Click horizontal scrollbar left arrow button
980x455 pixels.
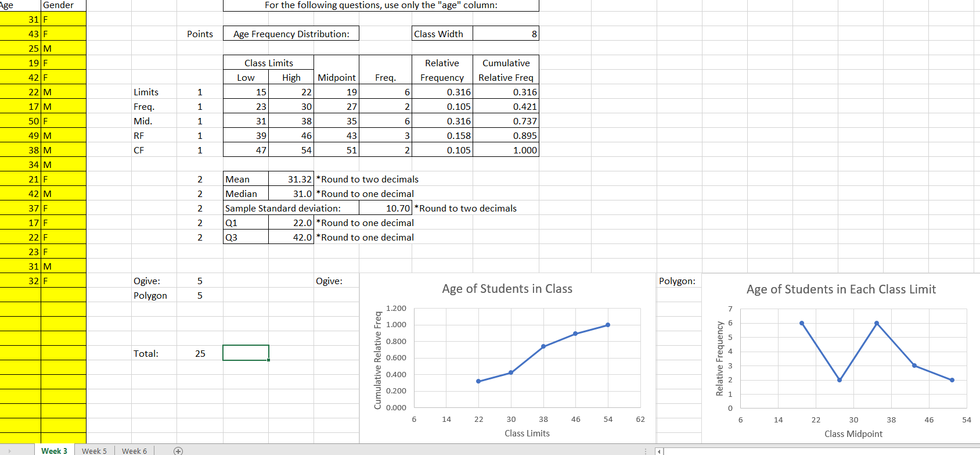coord(658,451)
